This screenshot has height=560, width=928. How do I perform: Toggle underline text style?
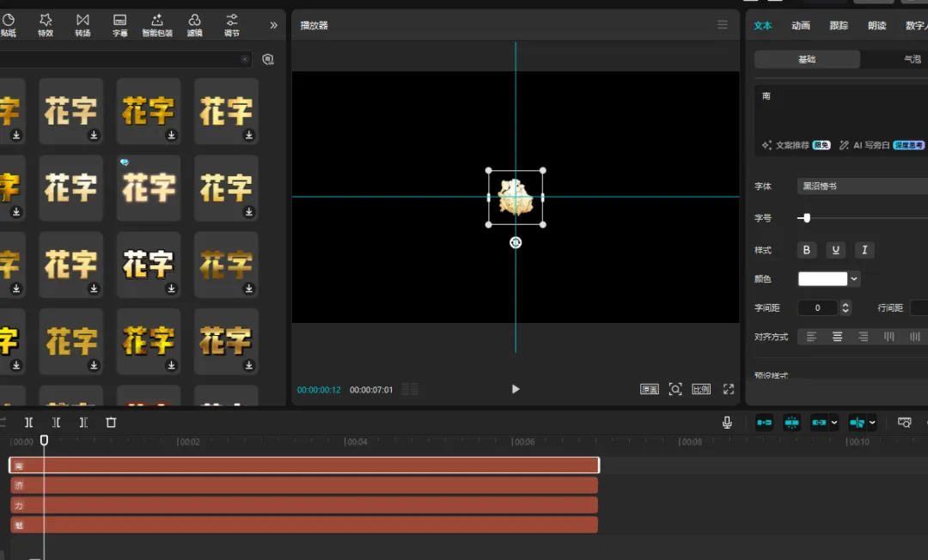(x=836, y=250)
